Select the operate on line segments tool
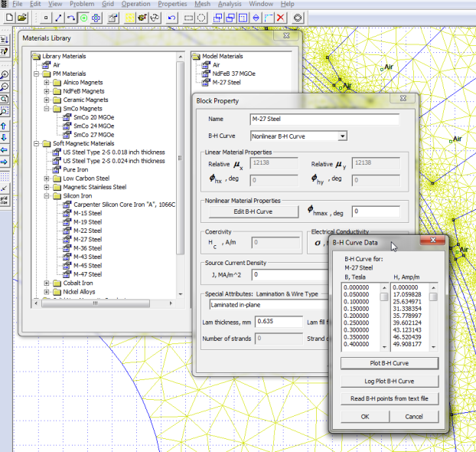Viewport: 476px width, 452px height. (58, 18)
